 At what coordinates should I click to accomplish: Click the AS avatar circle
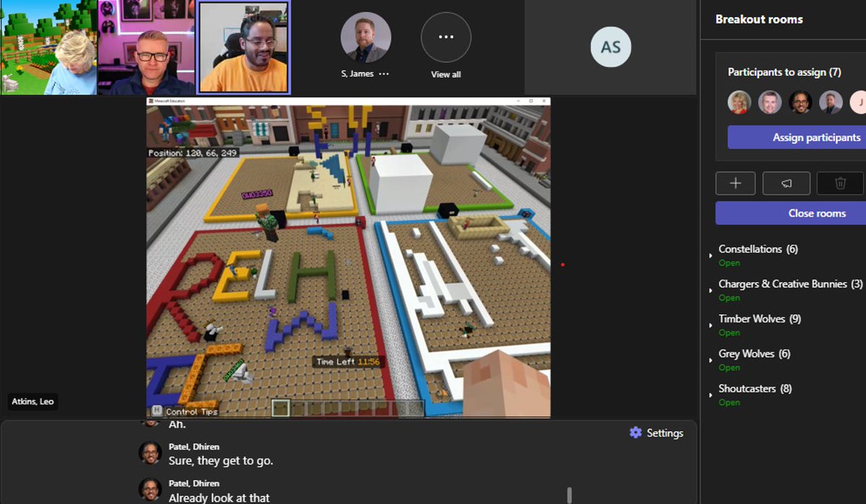click(611, 48)
